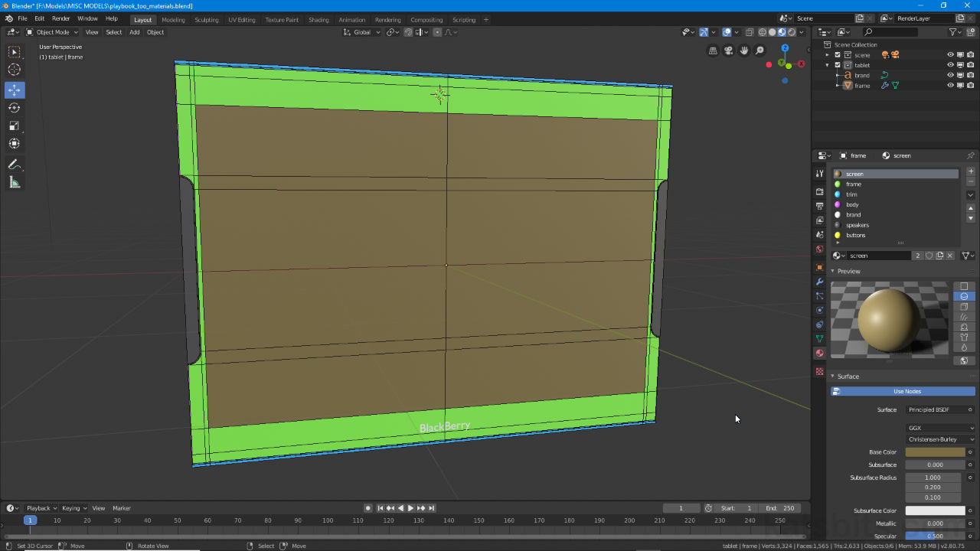Toggle render visibility for the frame object

point(971,85)
